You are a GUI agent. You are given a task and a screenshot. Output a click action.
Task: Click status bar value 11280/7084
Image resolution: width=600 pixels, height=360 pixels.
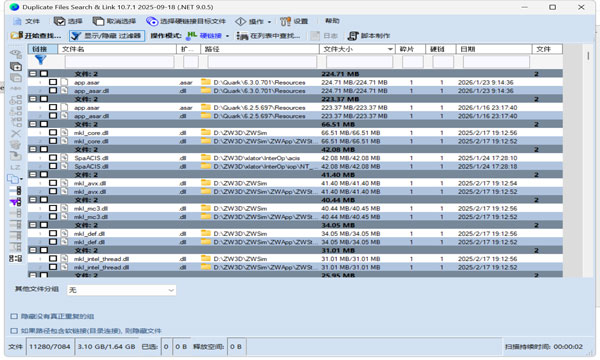coord(50,347)
